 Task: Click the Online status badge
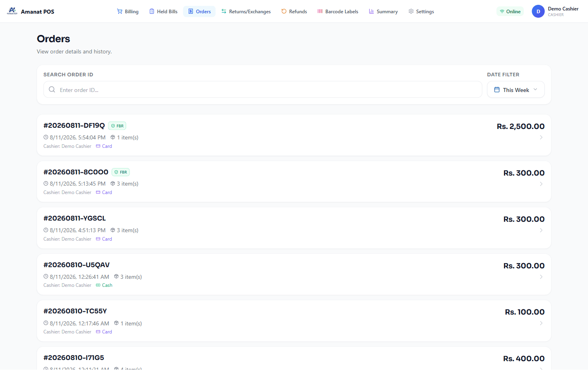[x=510, y=12]
